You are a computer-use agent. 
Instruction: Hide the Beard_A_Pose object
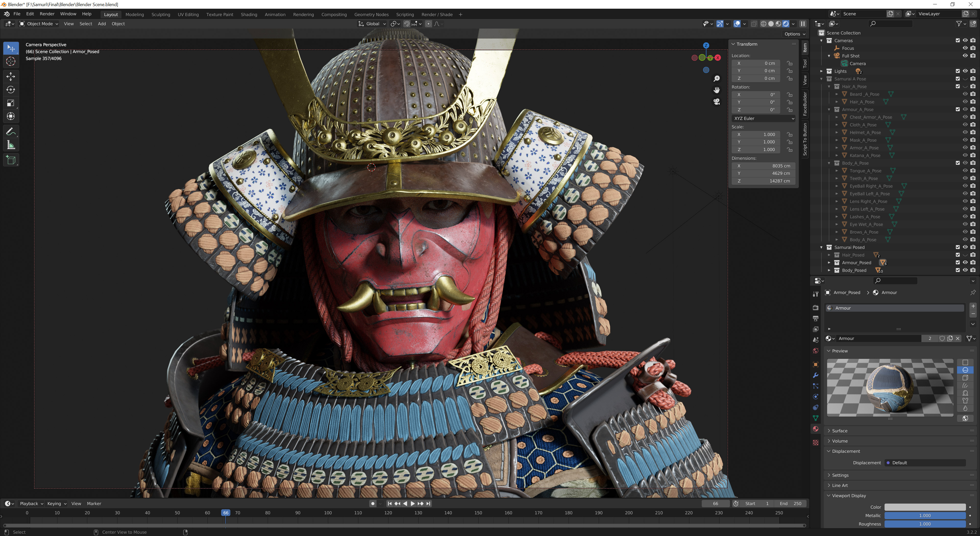[x=965, y=94]
